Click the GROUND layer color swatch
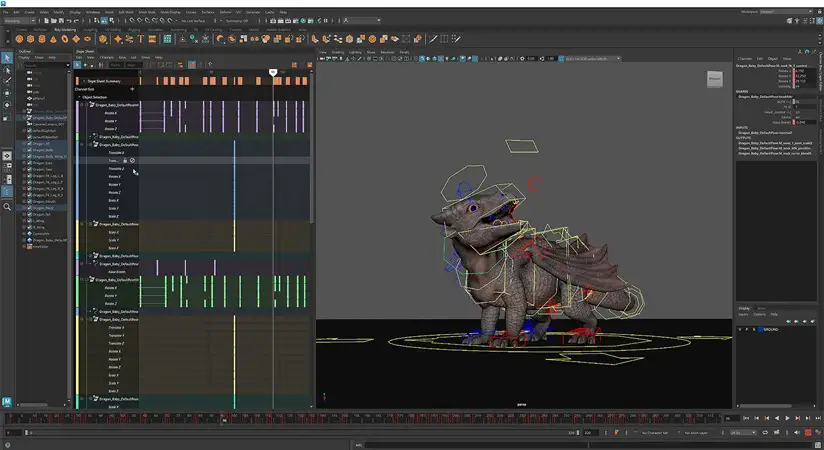This screenshot has width=824, height=450. pyautogui.click(x=760, y=329)
